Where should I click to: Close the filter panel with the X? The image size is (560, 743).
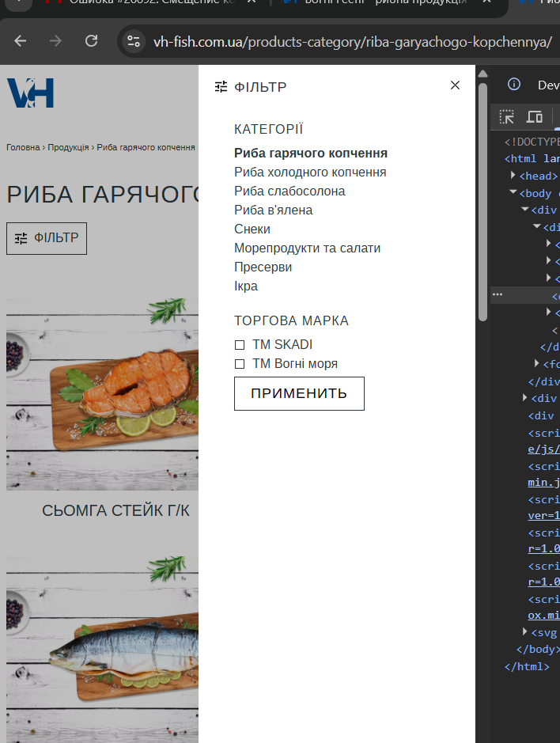(455, 85)
